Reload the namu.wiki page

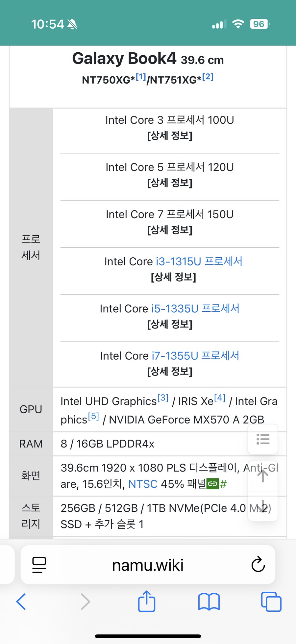coord(258,564)
